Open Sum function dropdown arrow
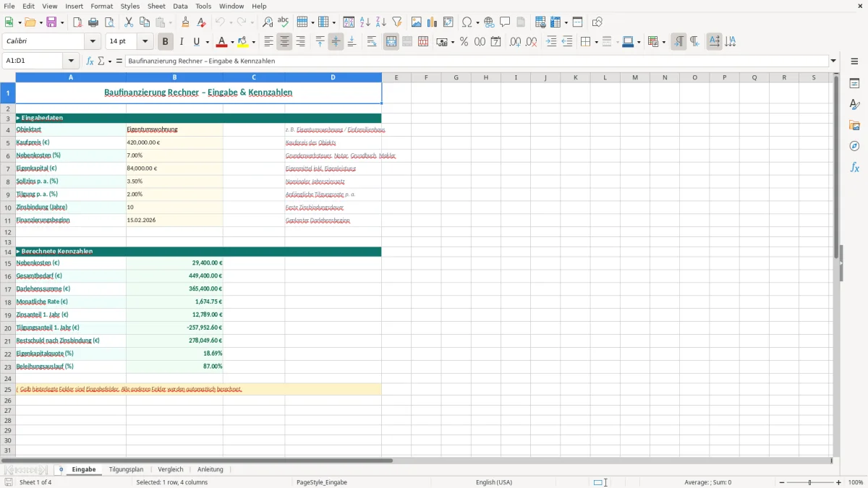 (110, 61)
